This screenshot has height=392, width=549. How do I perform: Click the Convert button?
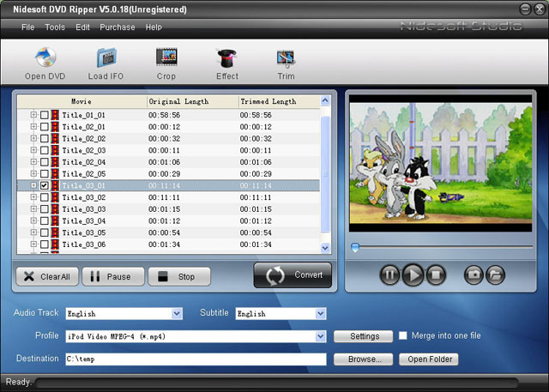(293, 275)
